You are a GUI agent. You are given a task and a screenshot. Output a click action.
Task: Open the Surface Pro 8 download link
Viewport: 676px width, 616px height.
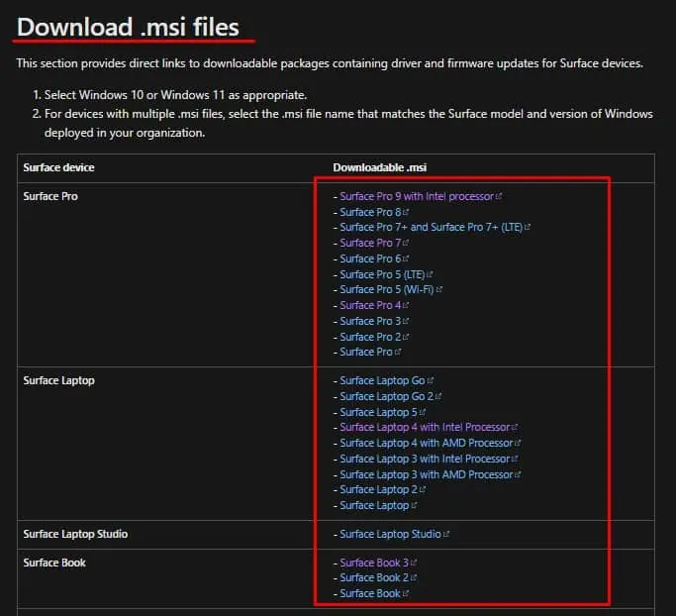click(370, 212)
